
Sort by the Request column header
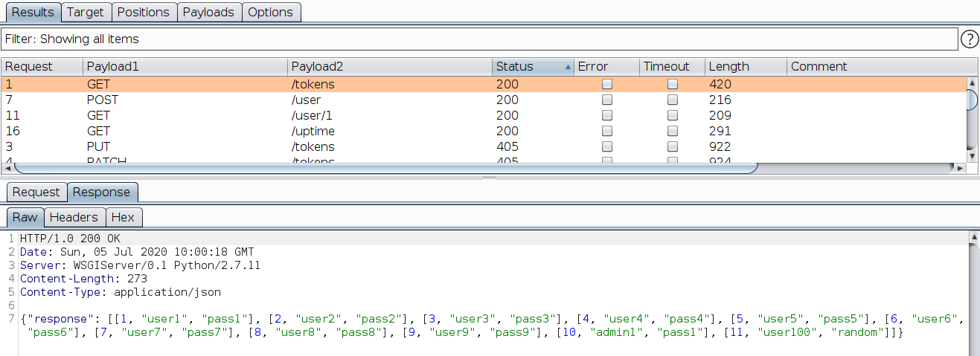point(42,66)
